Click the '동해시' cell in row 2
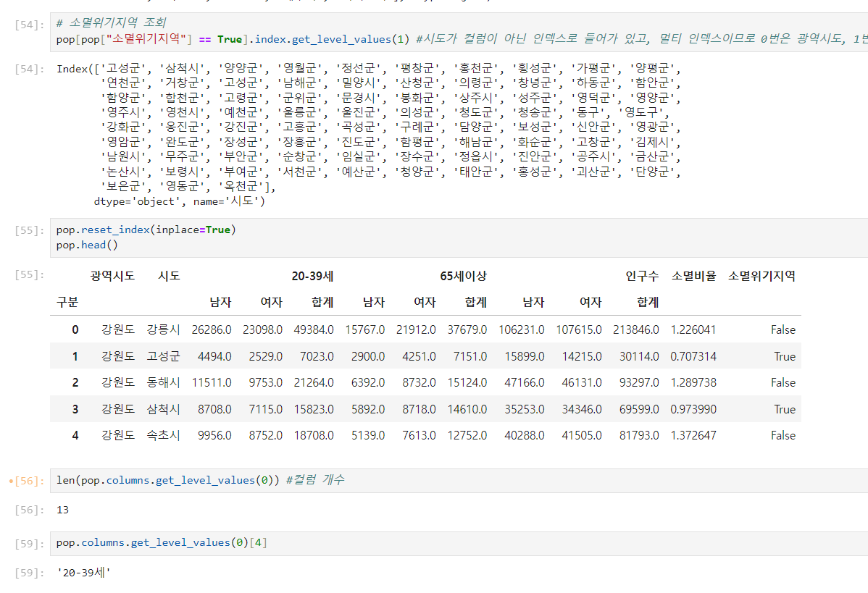The height and width of the screenshot is (593, 868). point(163,383)
